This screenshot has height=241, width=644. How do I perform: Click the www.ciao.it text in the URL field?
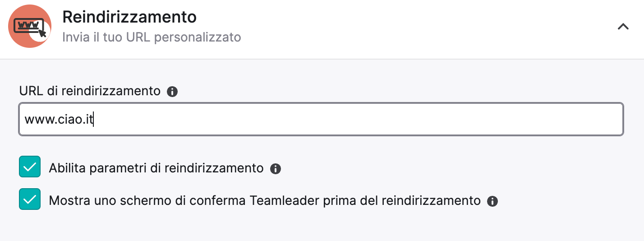pos(59,120)
